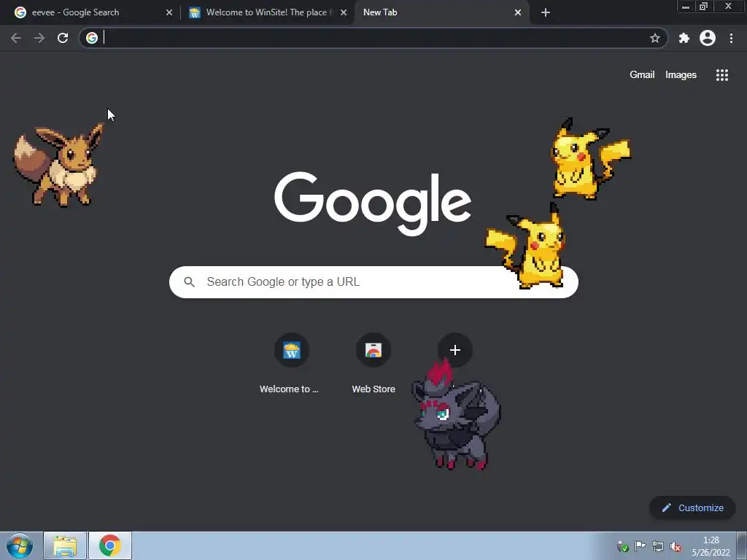
Task: Click the Customize button
Action: coord(692,508)
